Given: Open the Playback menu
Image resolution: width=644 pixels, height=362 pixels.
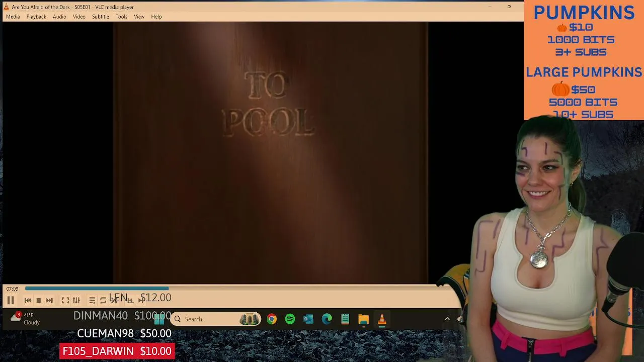Looking at the screenshot, I should click(x=36, y=17).
